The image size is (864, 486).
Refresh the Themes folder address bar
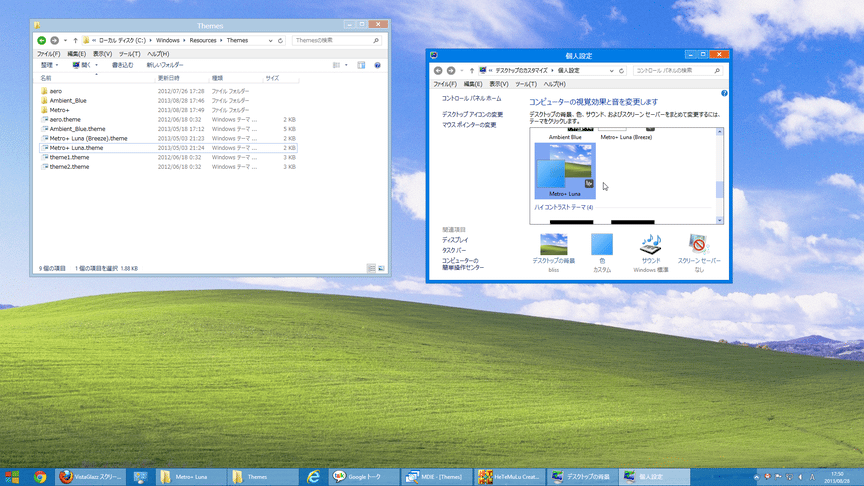coord(280,41)
